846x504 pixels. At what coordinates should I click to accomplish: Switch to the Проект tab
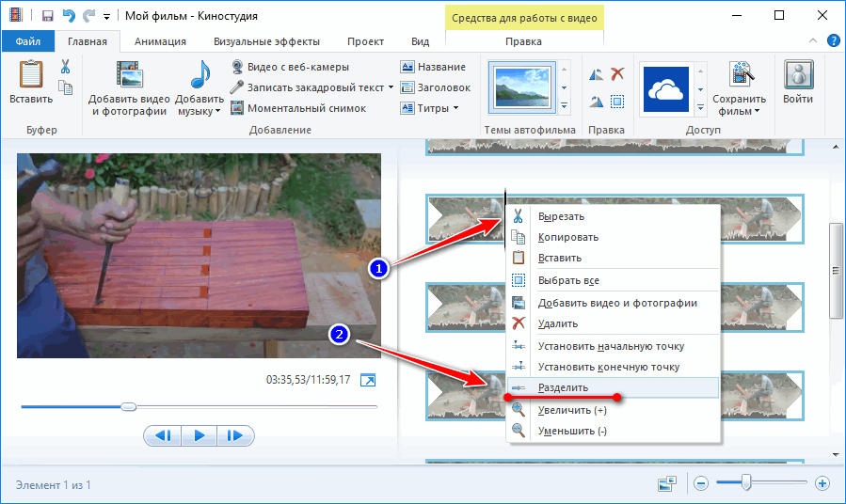pyautogui.click(x=365, y=41)
